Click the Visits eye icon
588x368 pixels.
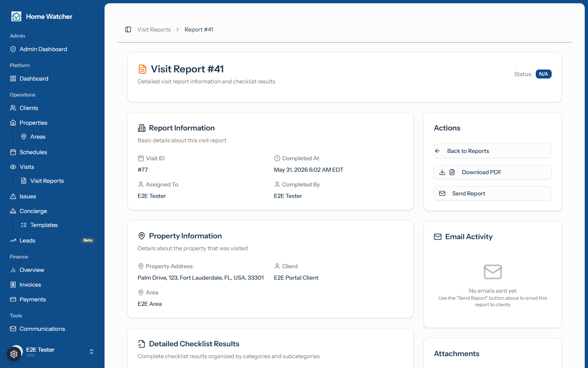(13, 167)
